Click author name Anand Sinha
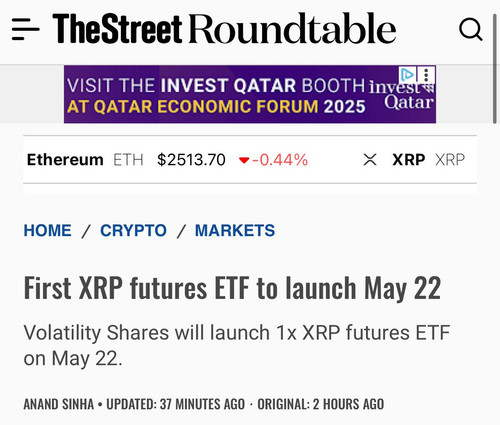The width and height of the screenshot is (500, 425). [59, 404]
